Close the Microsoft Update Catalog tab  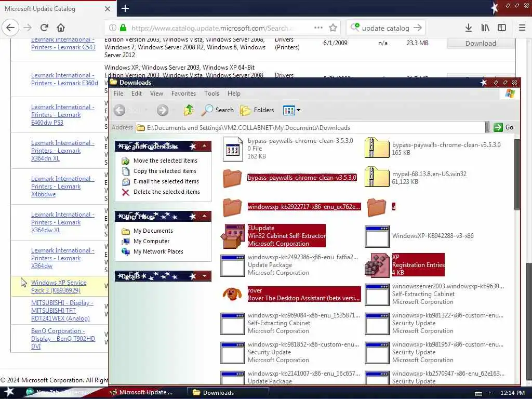(108, 9)
